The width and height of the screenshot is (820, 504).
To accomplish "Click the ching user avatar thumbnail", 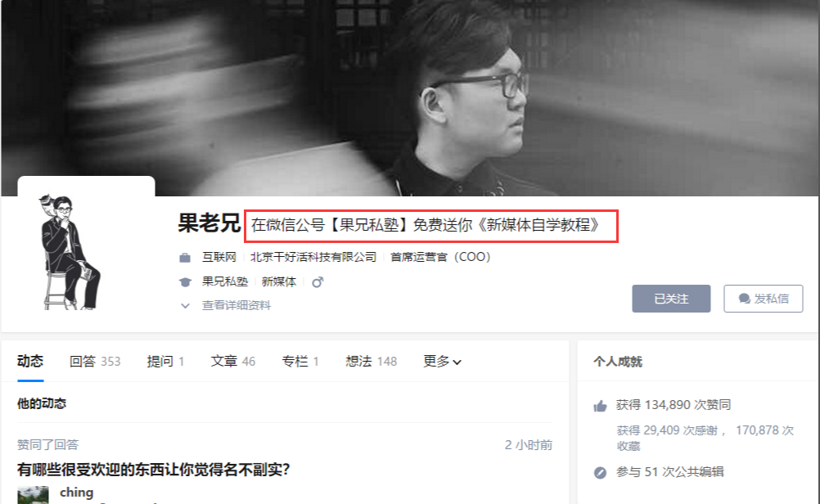I will point(33,494).
